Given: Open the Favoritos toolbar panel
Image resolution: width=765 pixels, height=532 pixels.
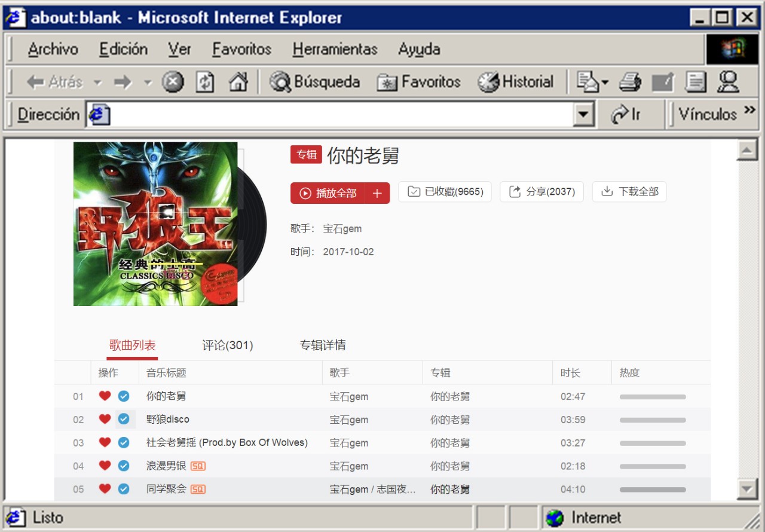Looking at the screenshot, I should (x=419, y=82).
